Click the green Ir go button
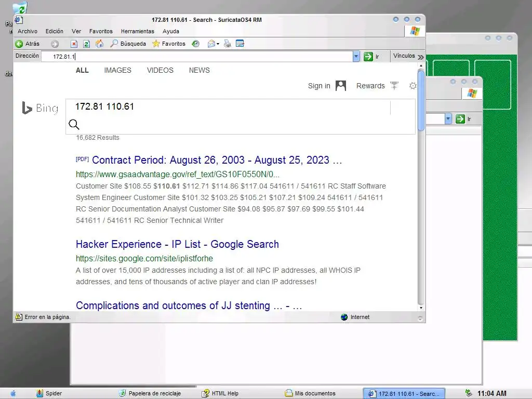The image size is (532, 399). [x=371, y=56]
